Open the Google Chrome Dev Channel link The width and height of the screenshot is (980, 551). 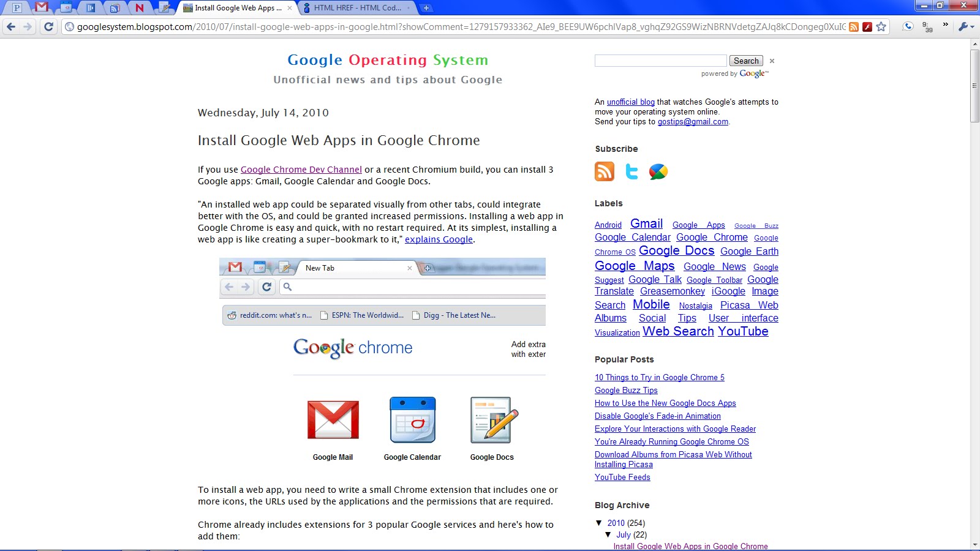[x=301, y=170]
